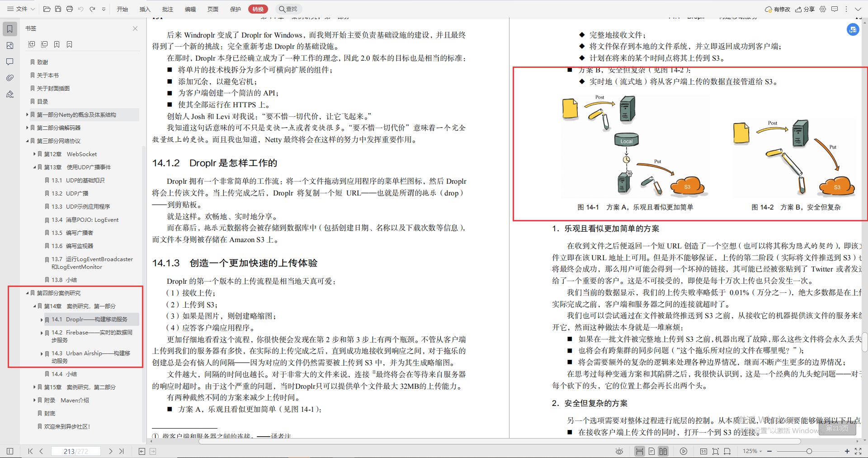Redo the last undone action
Viewport: 868px width, 458px height.
click(92, 9)
